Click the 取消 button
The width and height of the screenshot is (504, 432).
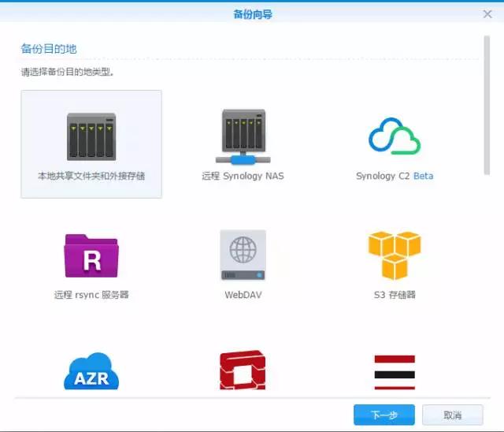tap(453, 415)
